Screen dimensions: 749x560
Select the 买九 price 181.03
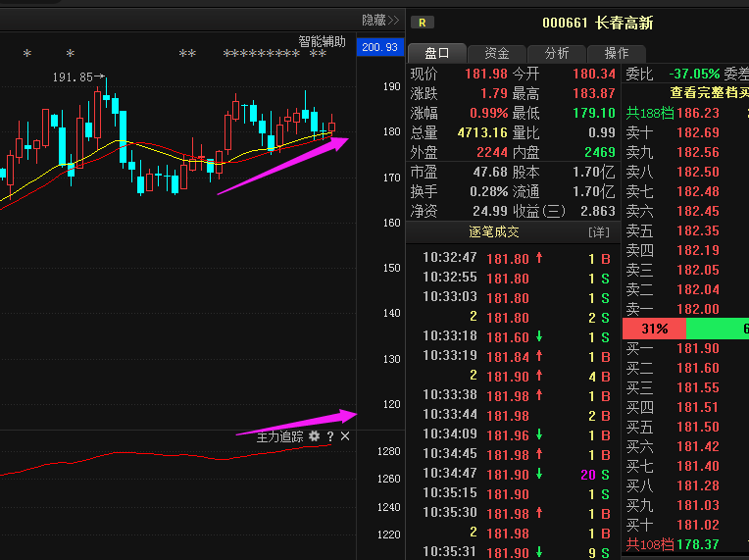click(698, 505)
